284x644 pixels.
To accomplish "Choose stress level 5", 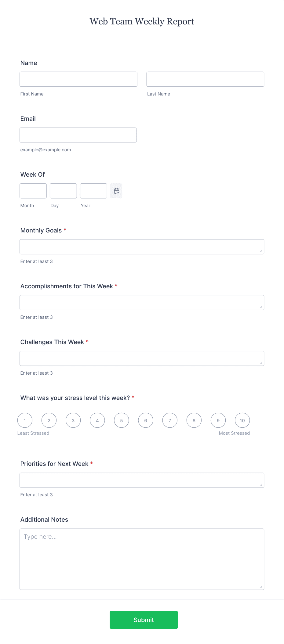I will pos(122,420).
